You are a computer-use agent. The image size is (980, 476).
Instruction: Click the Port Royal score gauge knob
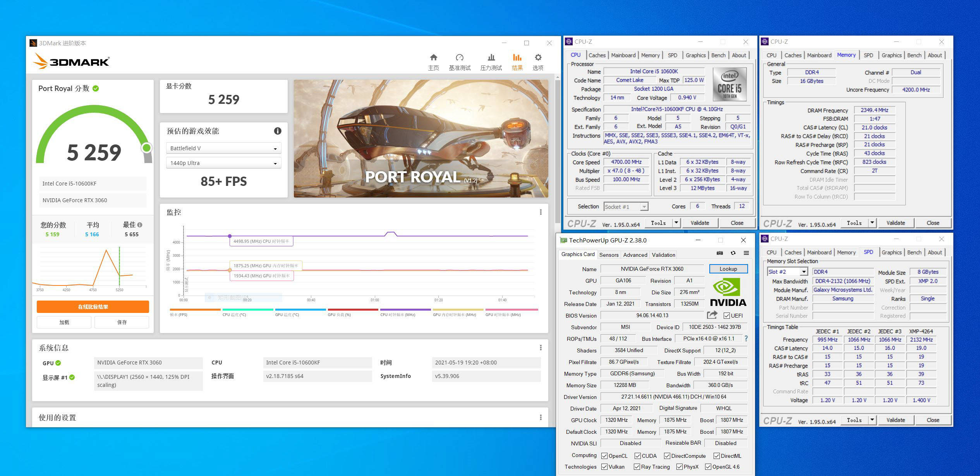pos(146,148)
